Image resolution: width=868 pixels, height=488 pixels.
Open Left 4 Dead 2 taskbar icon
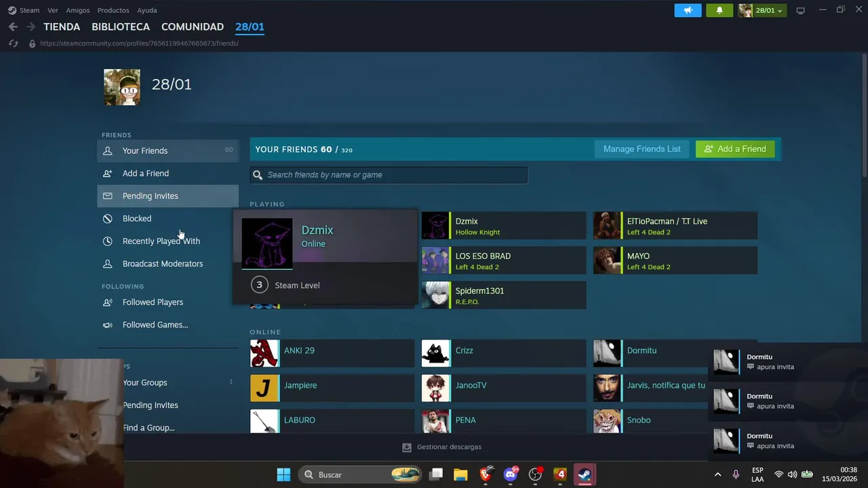tap(560, 474)
